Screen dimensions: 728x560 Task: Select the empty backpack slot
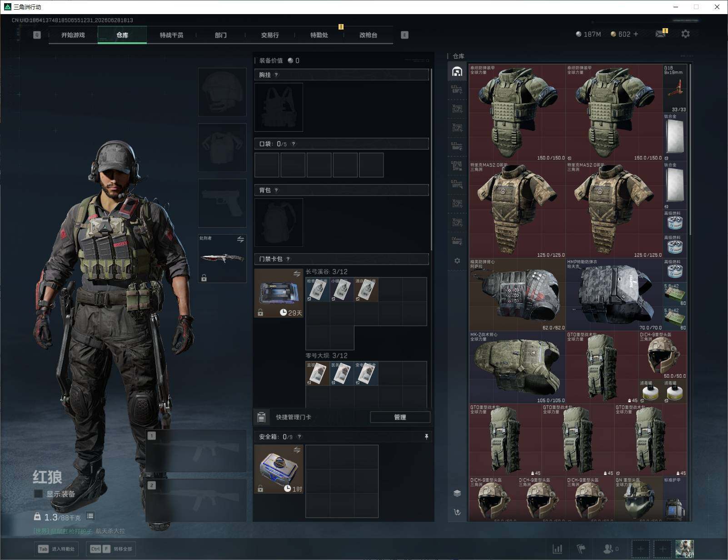[x=279, y=223]
